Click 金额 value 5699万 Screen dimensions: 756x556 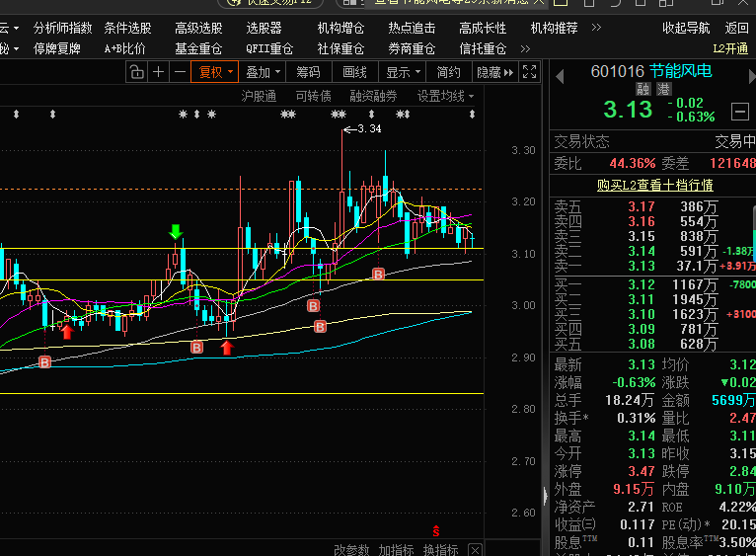click(733, 400)
